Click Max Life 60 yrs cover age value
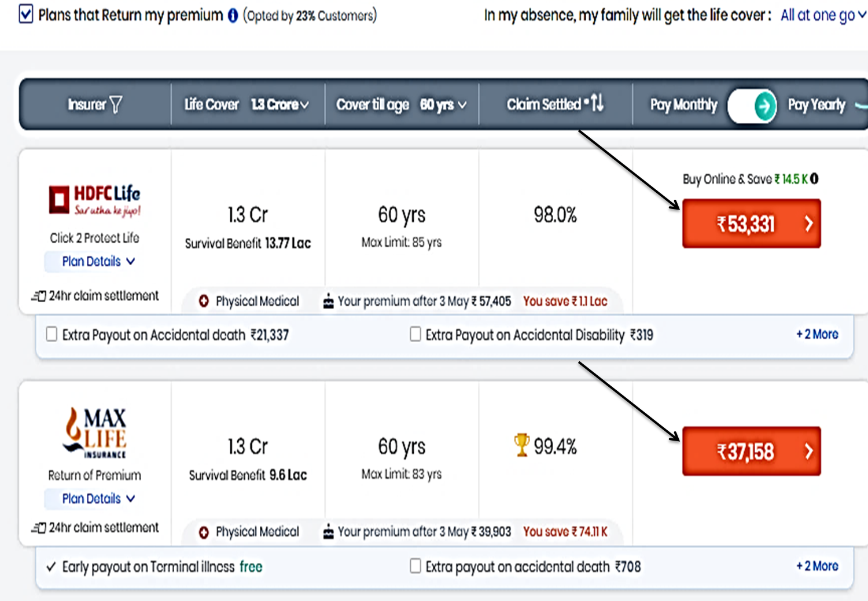Image resolution: width=868 pixels, height=601 pixels. point(402,446)
